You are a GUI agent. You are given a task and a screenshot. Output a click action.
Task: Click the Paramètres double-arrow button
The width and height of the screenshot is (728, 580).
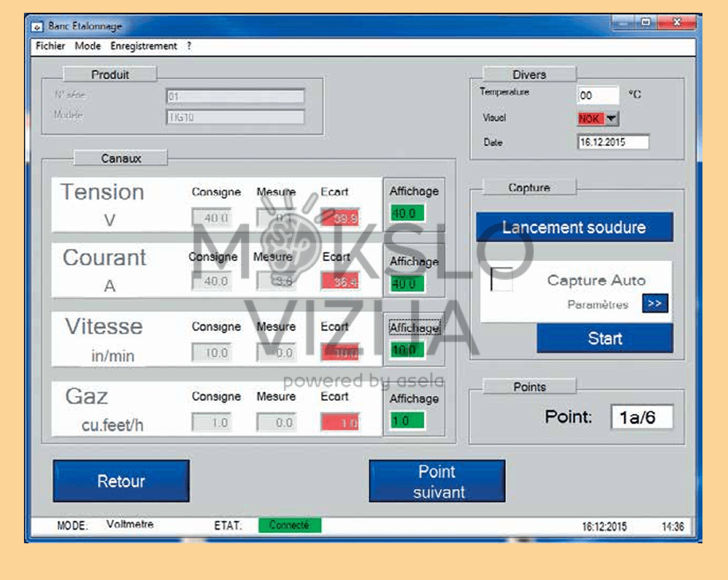click(x=655, y=304)
